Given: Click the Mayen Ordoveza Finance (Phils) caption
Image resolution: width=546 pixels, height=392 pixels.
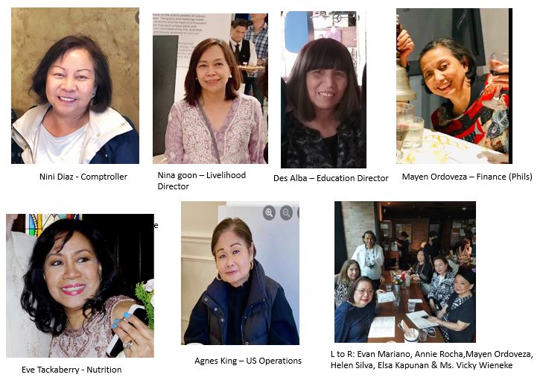Looking at the screenshot, I should [467, 177].
